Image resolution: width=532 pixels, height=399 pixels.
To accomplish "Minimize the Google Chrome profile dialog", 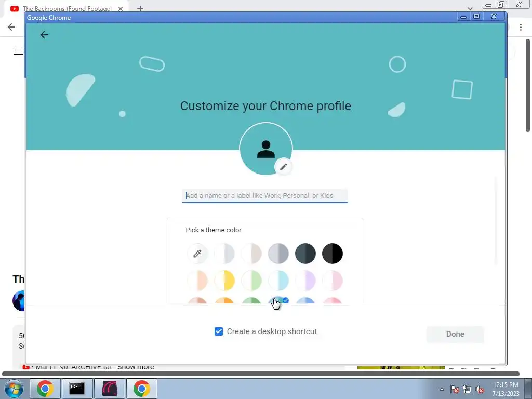I will [463, 16].
